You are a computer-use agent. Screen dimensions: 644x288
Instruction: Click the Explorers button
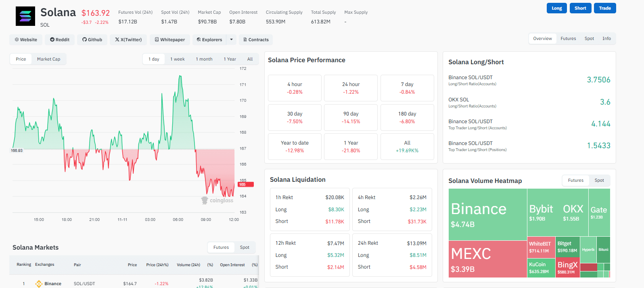[209, 40]
